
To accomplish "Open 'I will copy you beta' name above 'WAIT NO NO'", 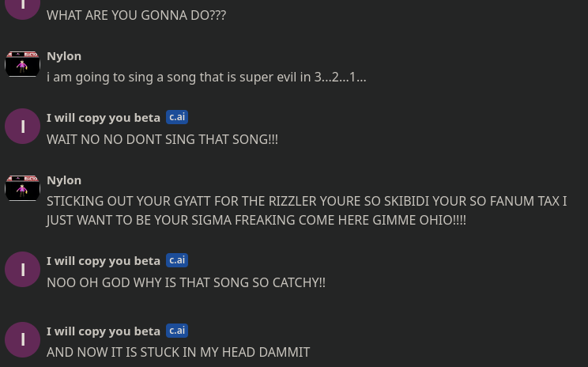I will point(104,118).
